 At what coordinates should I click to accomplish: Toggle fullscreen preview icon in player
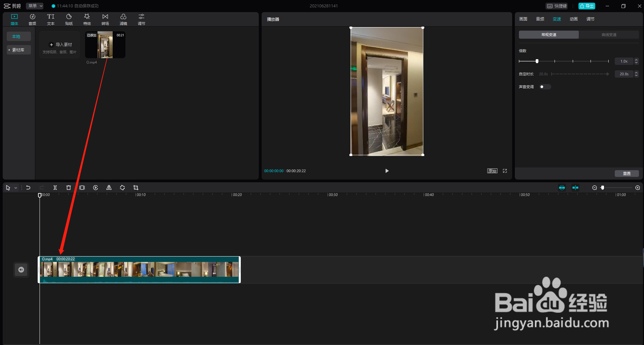[x=505, y=171]
